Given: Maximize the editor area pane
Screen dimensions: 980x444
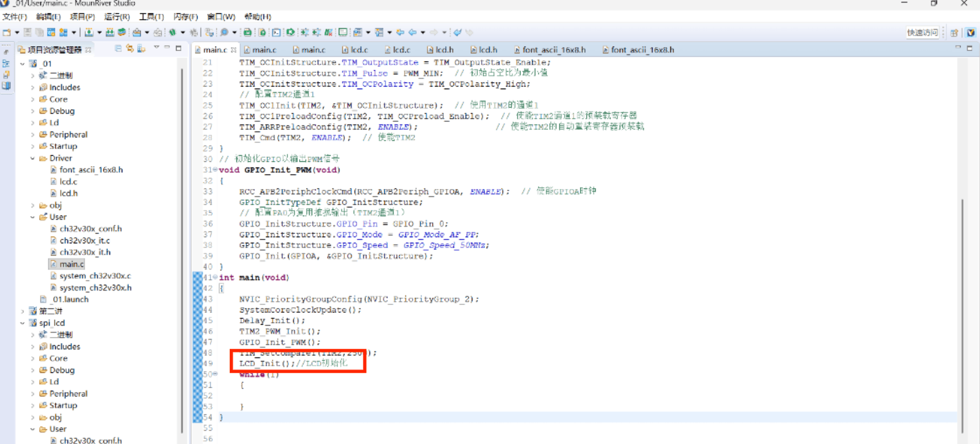Looking at the screenshot, I should tap(969, 48).
